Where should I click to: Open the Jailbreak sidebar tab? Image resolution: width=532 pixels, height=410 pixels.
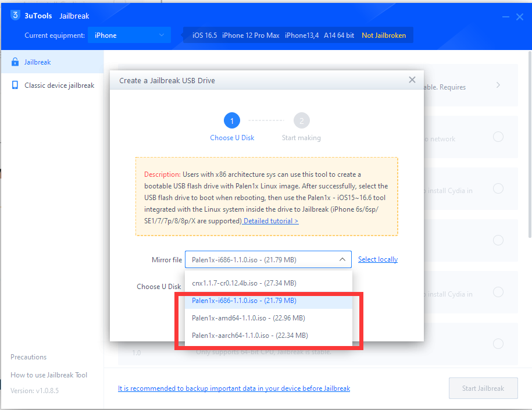tap(52, 62)
